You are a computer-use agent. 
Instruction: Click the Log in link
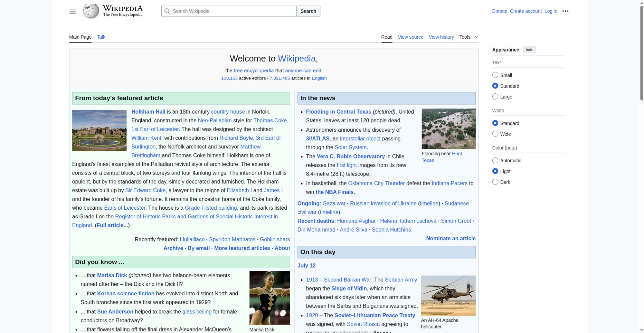pos(551,11)
